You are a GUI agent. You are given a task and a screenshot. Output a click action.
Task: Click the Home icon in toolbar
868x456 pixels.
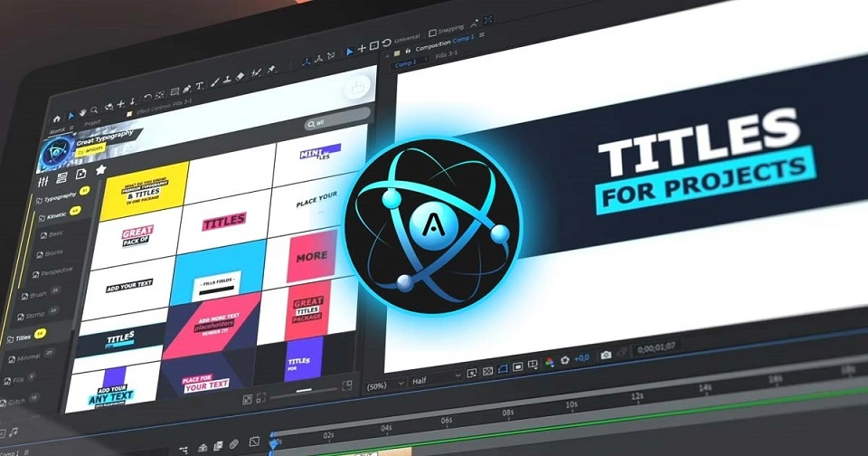pos(56,119)
